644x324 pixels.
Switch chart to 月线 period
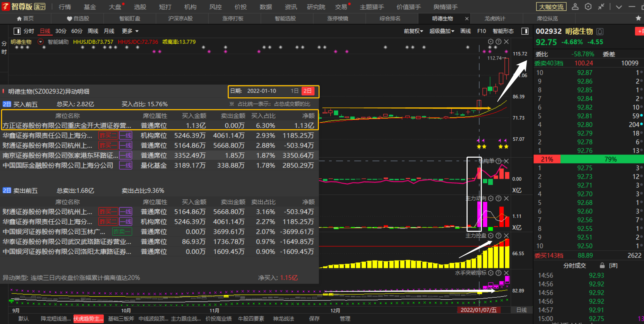[x=109, y=31]
